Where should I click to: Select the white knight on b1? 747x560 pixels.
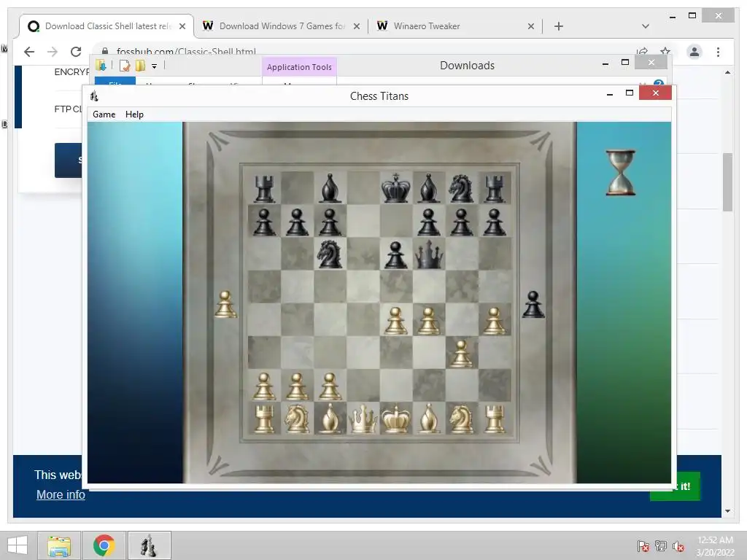[x=297, y=419]
